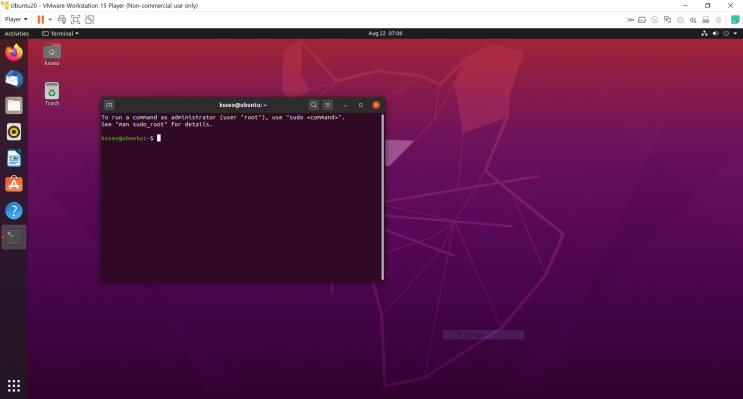Expand the Ubuntu system menu arrow
Screen dimensions: 743x399
pyautogui.click(x=735, y=34)
